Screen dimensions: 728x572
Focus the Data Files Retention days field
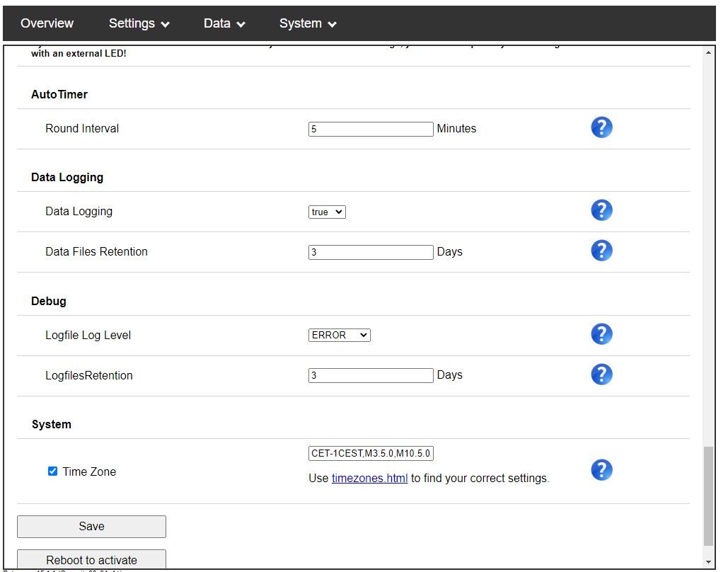pyautogui.click(x=370, y=251)
